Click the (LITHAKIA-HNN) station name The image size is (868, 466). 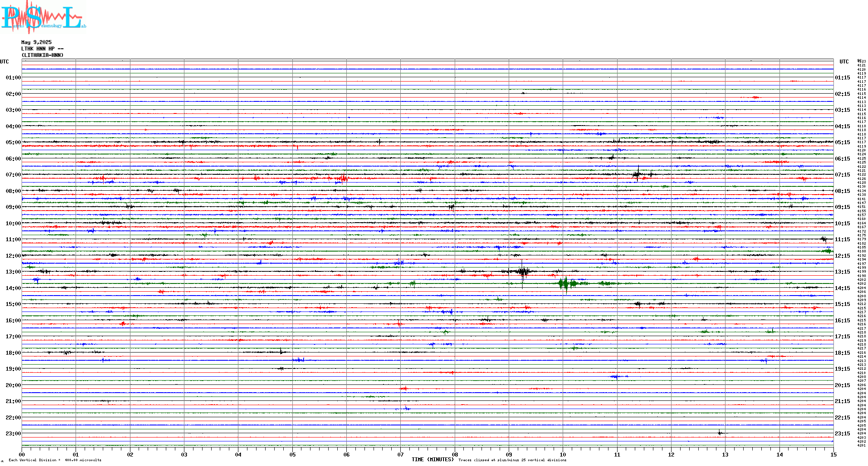[x=42, y=55]
